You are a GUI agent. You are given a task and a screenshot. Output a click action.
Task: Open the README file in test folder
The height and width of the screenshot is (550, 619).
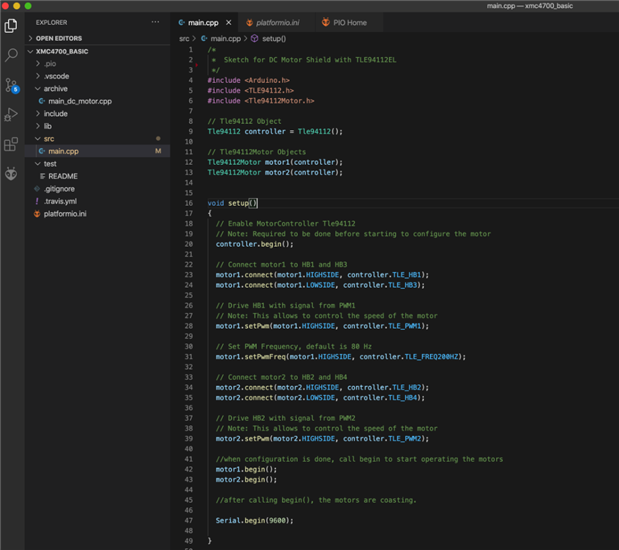(63, 176)
